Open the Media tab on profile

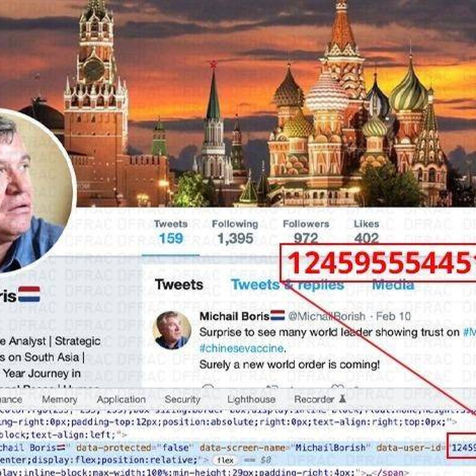coord(393,284)
